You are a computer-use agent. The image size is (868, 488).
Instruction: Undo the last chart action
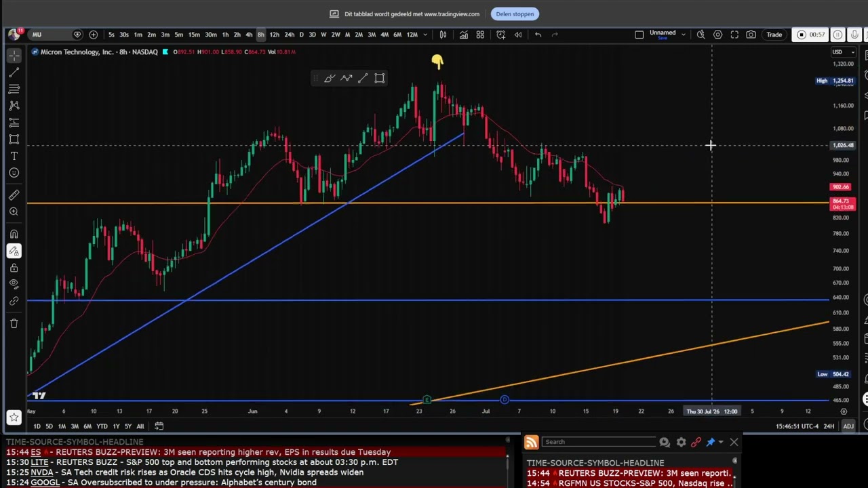538,35
